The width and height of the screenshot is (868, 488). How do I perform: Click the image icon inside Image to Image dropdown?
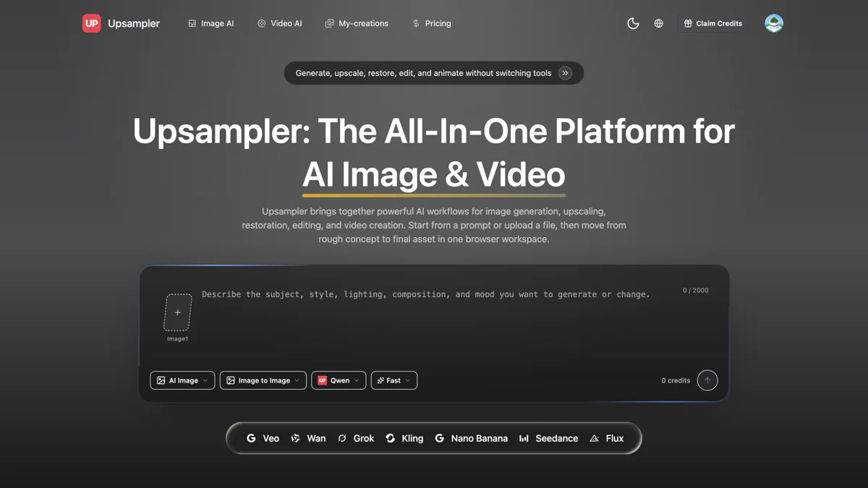[231, 380]
